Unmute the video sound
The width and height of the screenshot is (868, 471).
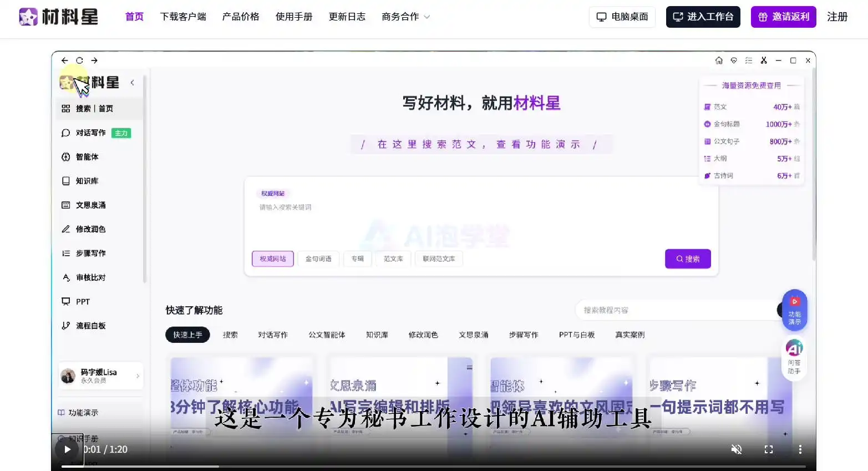coord(737,449)
